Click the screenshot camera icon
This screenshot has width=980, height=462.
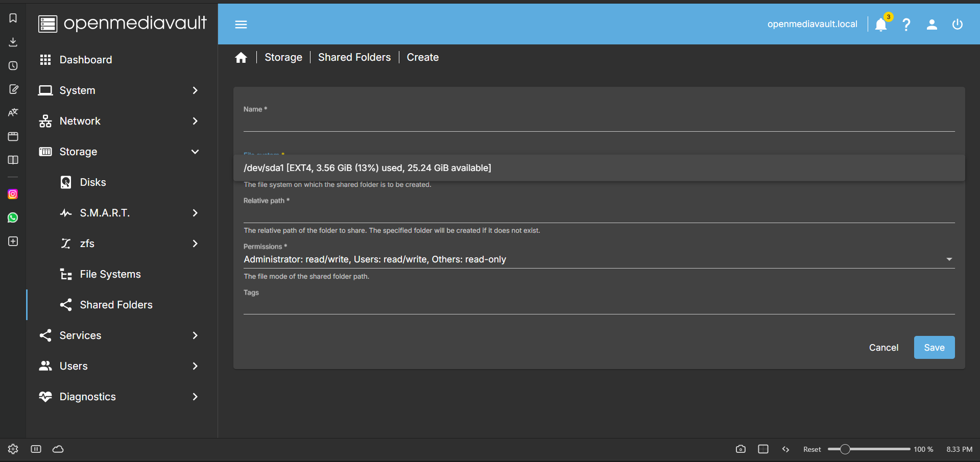(740, 449)
